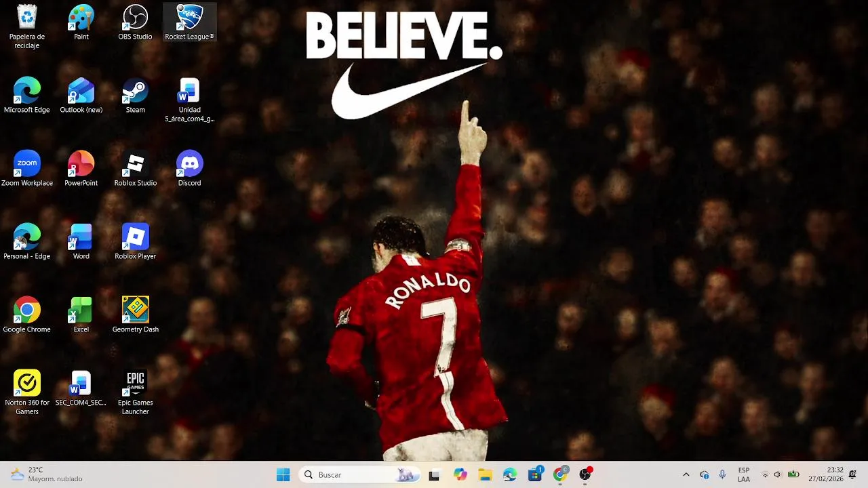Open the Wi-Fi network icon
The width and height of the screenshot is (868, 488).
(765, 474)
